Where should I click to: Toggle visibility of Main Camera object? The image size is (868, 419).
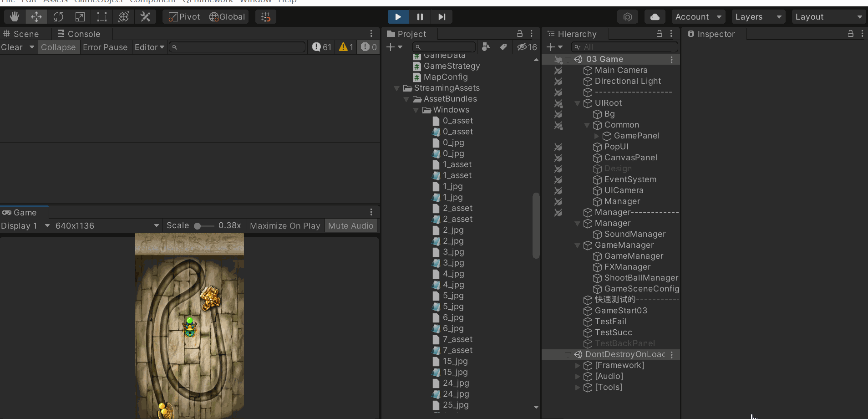(x=558, y=70)
